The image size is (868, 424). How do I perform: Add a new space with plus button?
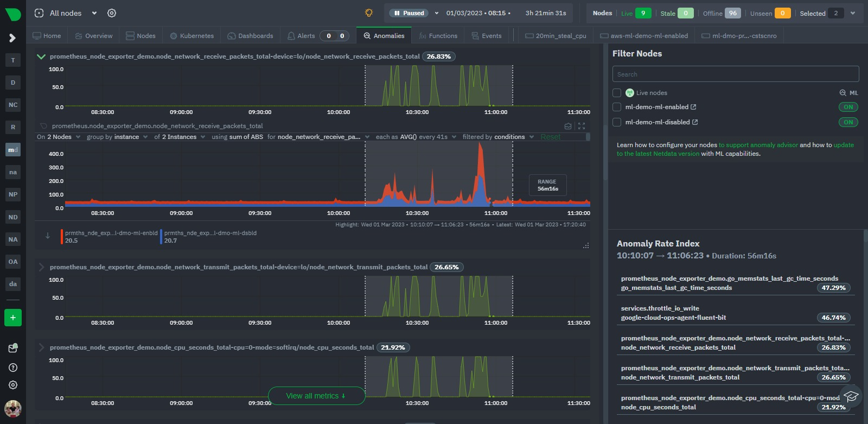pos(13,318)
